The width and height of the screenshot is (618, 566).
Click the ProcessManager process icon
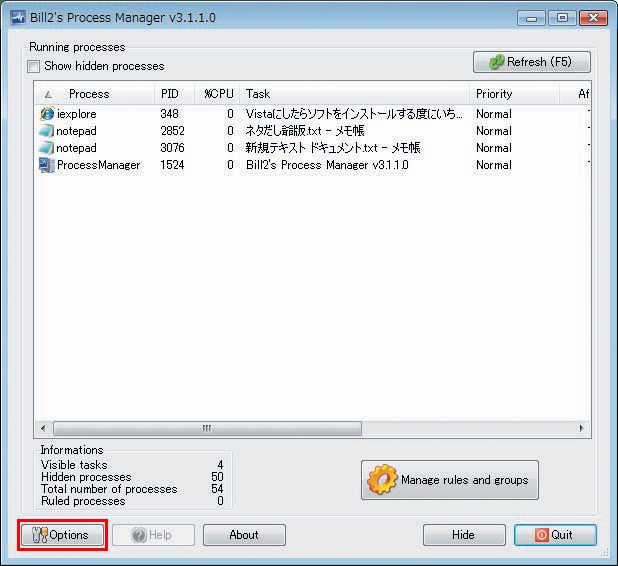[47, 165]
